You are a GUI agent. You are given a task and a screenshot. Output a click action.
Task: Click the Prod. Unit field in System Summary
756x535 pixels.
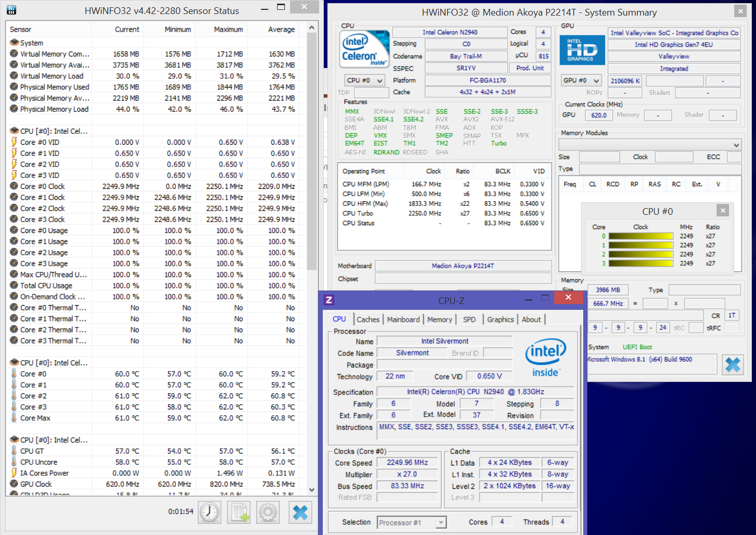pos(530,68)
